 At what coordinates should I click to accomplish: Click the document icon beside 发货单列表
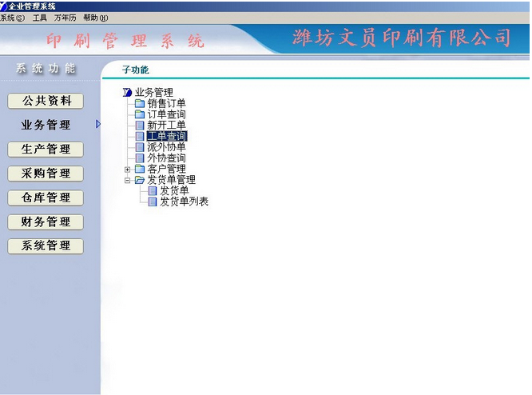[153, 201]
